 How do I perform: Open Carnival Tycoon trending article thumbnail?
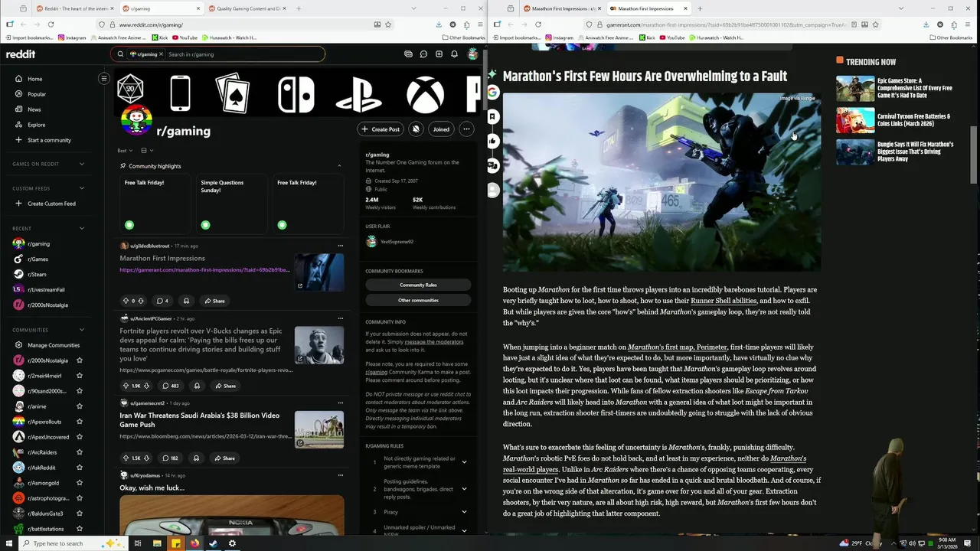855,120
